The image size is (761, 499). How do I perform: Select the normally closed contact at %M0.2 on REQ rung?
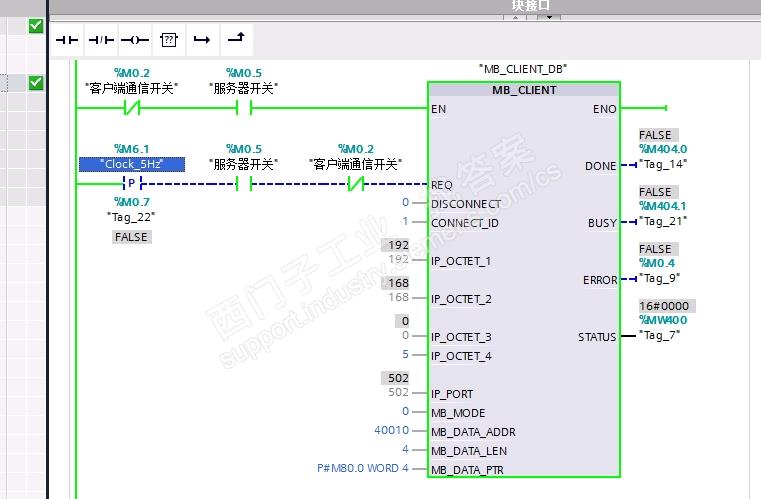click(x=355, y=184)
